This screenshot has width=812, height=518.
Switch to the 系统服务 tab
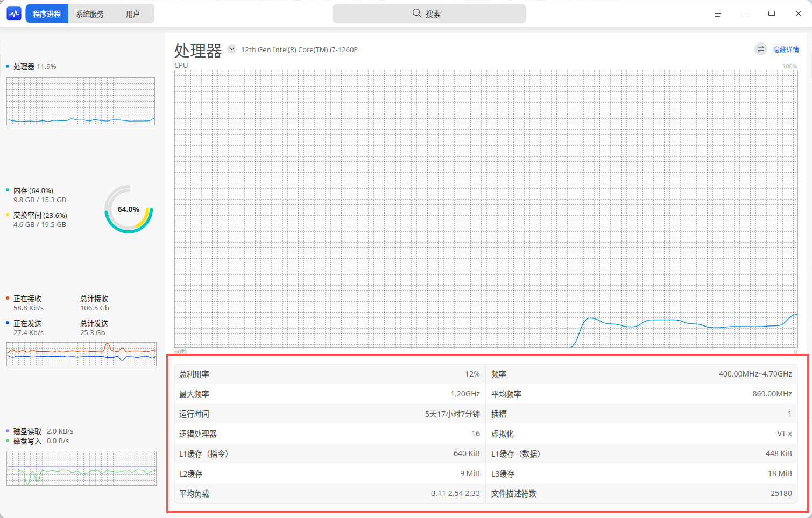click(x=90, y=14)
